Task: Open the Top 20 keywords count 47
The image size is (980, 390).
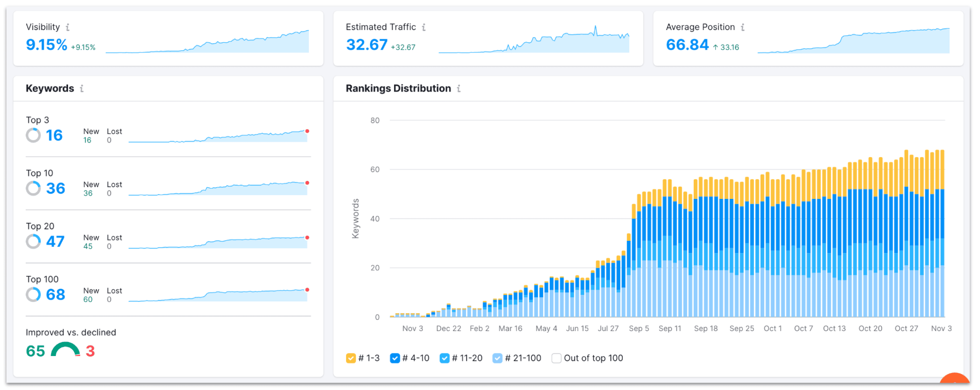Action: pos(55,242)
